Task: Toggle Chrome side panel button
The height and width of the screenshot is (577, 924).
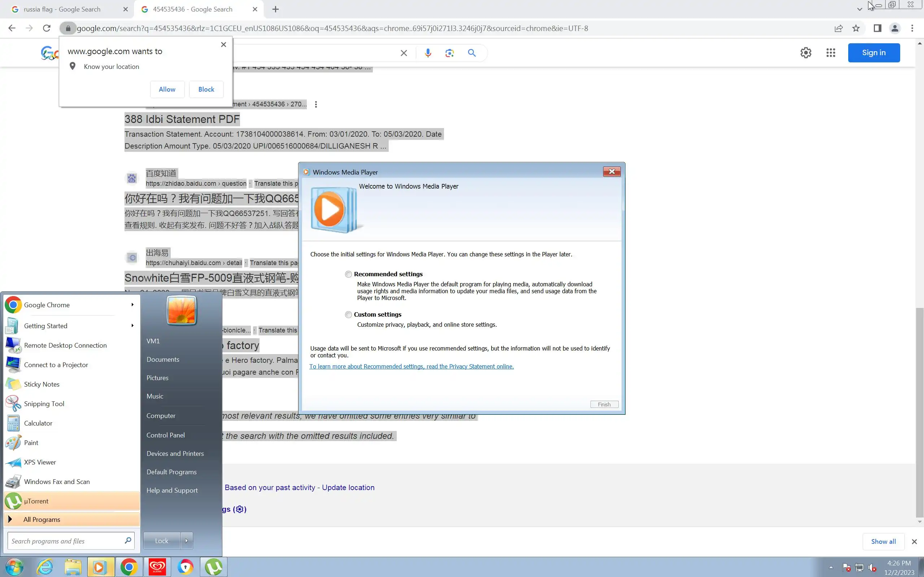Action: pyautogui.click(x=877, y=28)
